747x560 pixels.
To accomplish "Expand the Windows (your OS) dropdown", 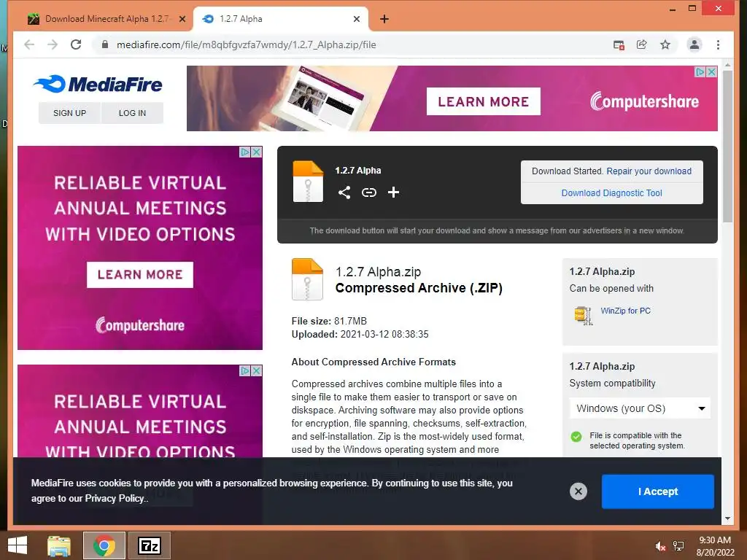I will pyautogui.click(x=640, y=408).
